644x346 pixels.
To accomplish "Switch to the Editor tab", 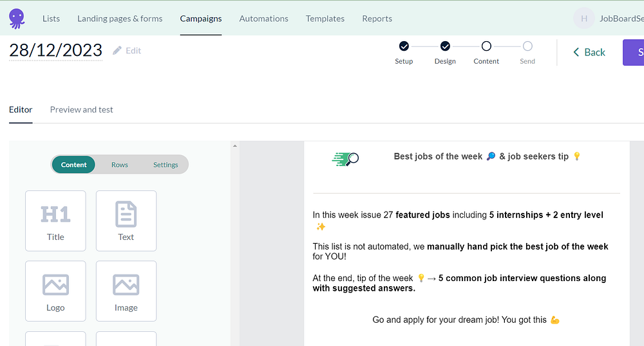I will click(21, 110).
